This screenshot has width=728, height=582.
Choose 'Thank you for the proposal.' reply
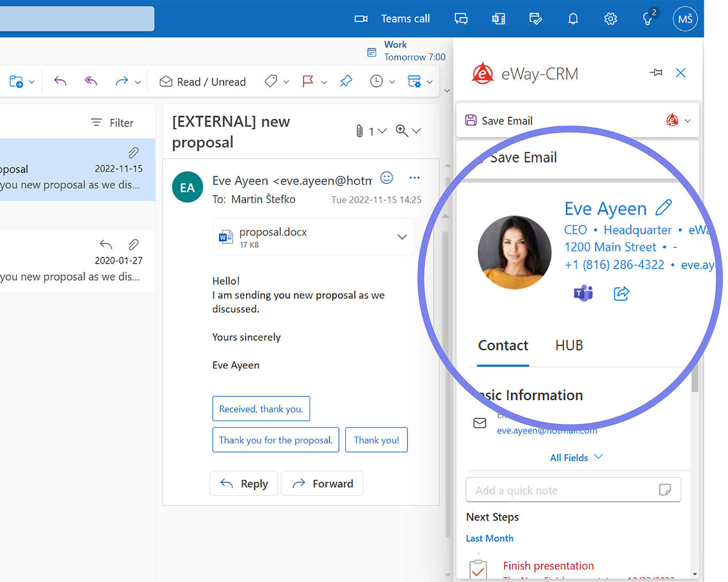(x=275, y=440)
